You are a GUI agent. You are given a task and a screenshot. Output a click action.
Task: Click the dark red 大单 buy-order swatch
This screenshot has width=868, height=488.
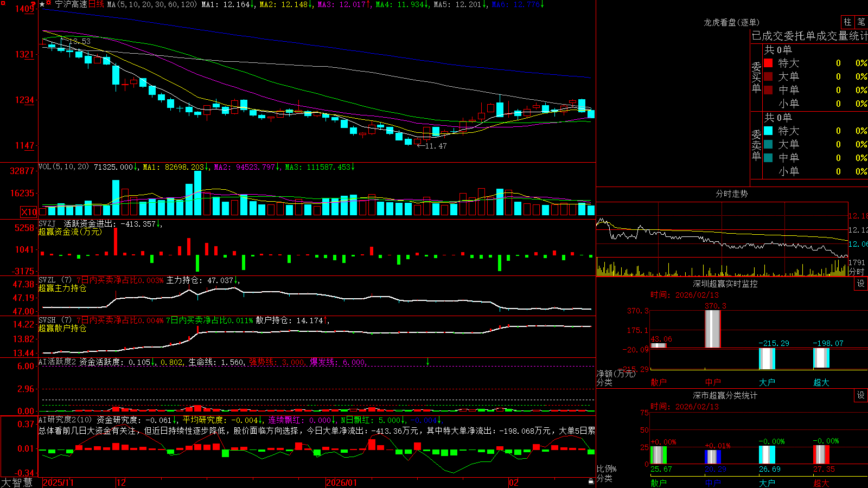[768, 76]
